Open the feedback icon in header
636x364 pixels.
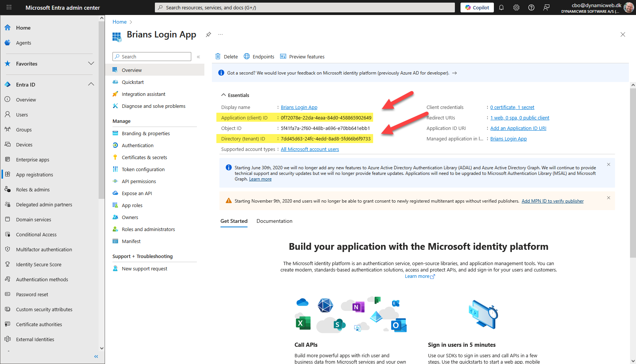coord(546,7)
